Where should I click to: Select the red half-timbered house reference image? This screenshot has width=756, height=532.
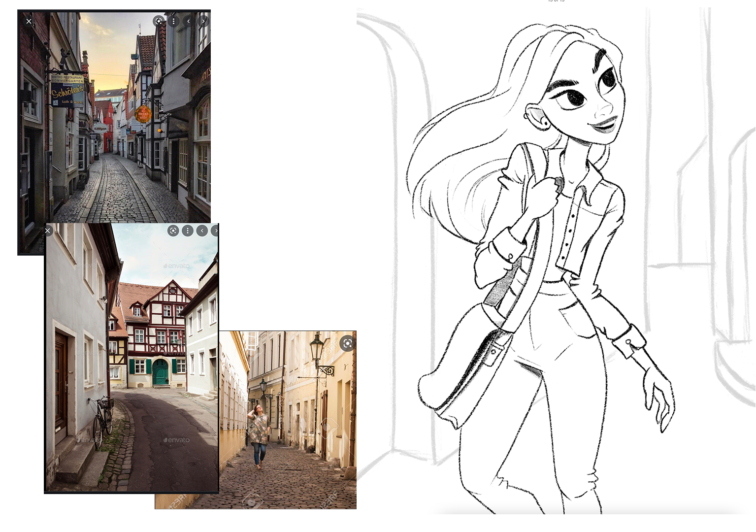pyautogui.click(x=131, y=358)
